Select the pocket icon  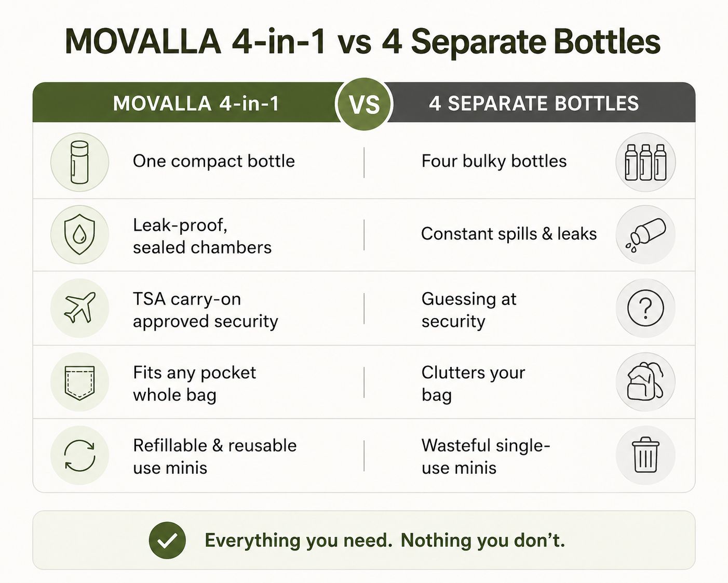pyautogui.click(x=79, y=382)
